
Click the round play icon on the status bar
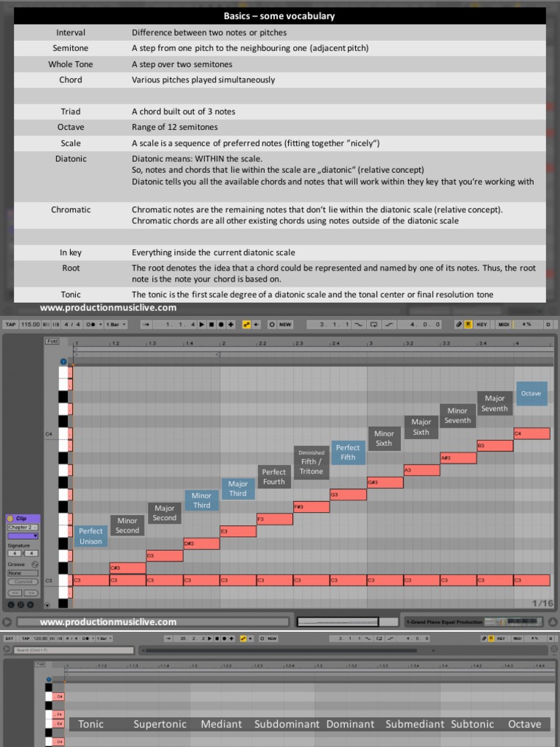[7, 622]
